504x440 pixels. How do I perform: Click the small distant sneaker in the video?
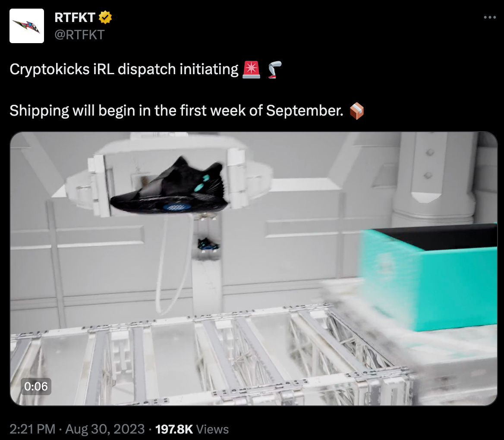tap(208, 244)
